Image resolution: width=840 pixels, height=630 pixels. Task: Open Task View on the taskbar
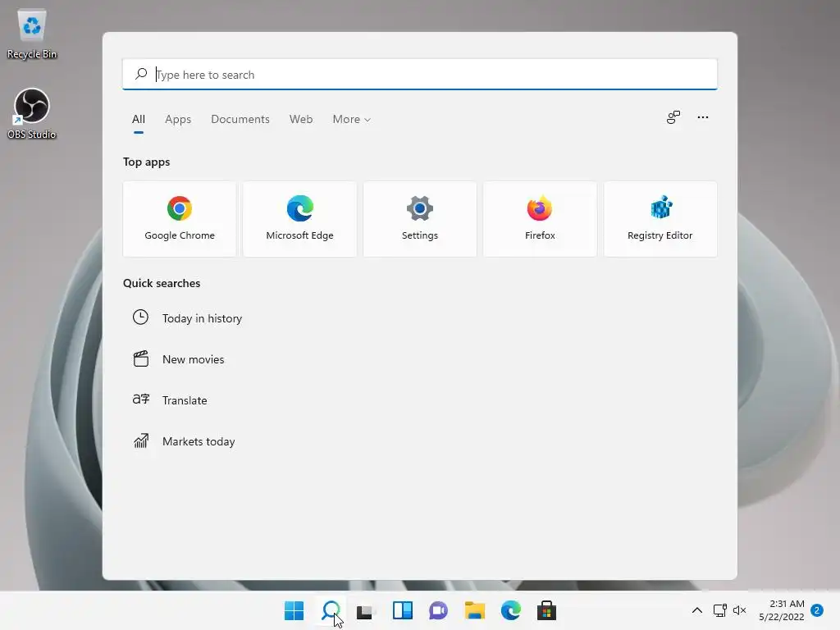(365, 610)
